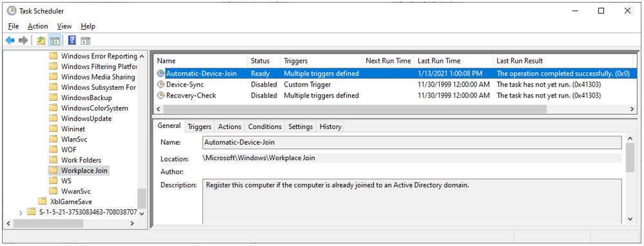Image resolution: width=644 pixels, height=246 pixels.
Task: Switch to the Settings tab
Action: [x=300, y=127]
